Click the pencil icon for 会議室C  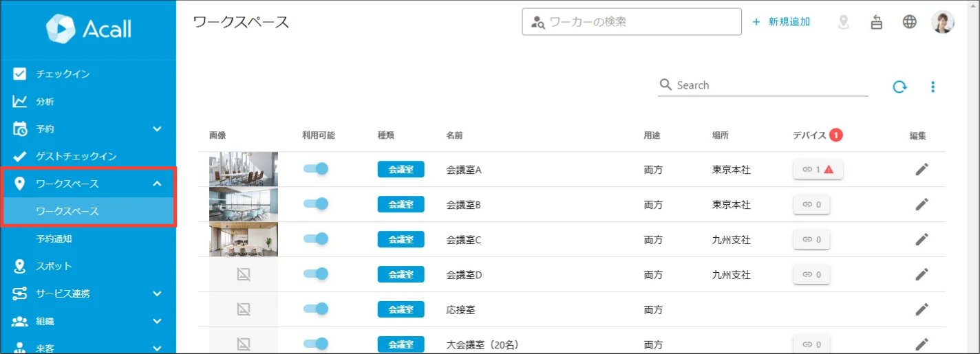(x=922, y=239)
